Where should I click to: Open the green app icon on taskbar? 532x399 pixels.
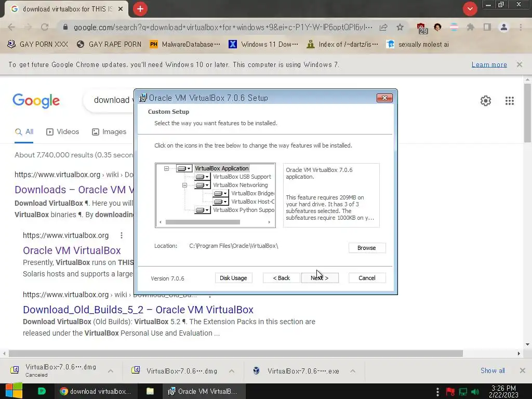point(42,391)
